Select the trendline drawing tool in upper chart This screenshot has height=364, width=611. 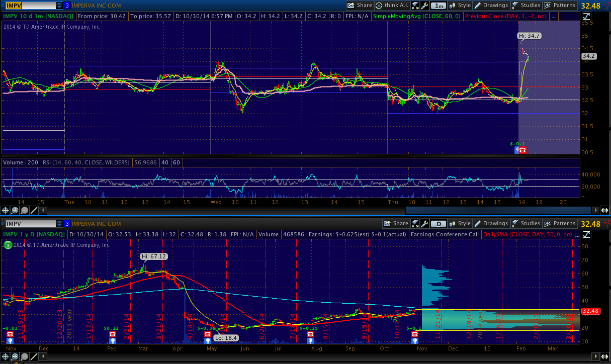tap(34, 210)
